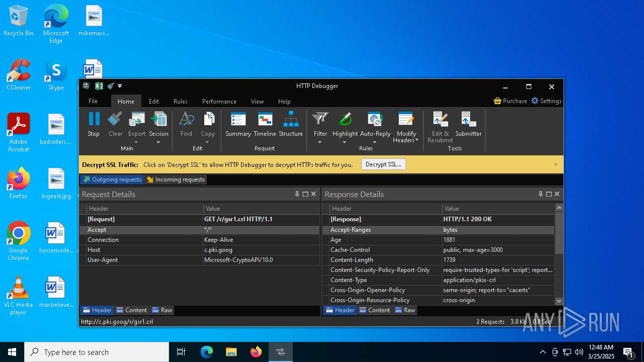Click the Decrypt SSL... button
Viewport: 644px width, 362px height.
tap(383, 164)
